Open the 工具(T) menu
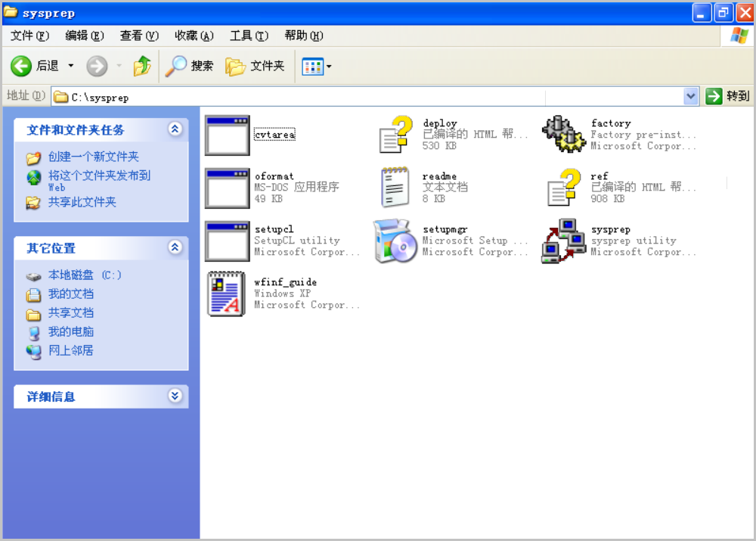Image resolution: width=756 pixels, height=541 pixels. [249, 36]
